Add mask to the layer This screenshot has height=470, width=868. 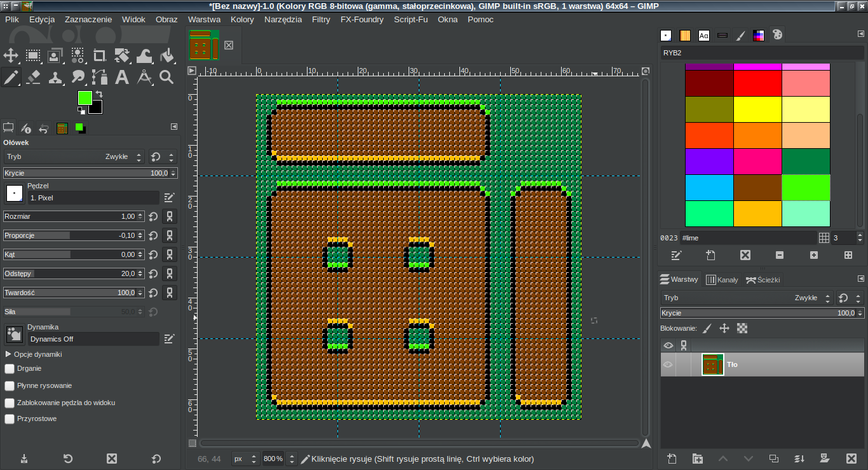point(825,459)
